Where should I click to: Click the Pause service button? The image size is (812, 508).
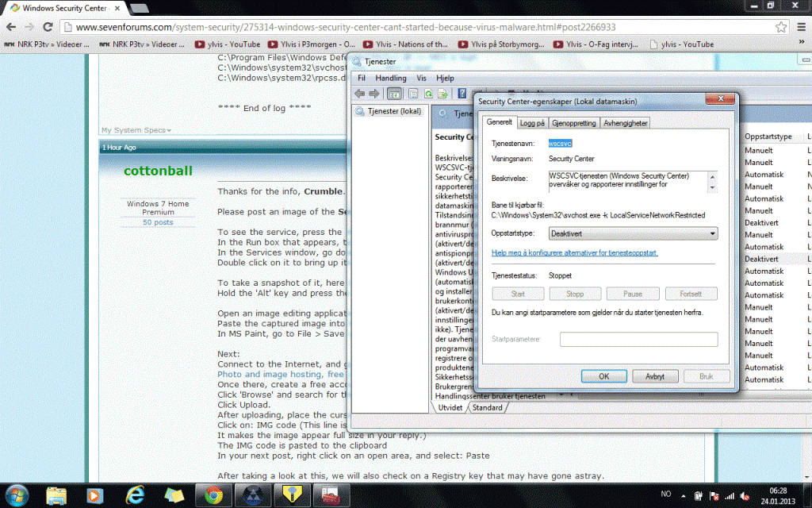[633, 294]
